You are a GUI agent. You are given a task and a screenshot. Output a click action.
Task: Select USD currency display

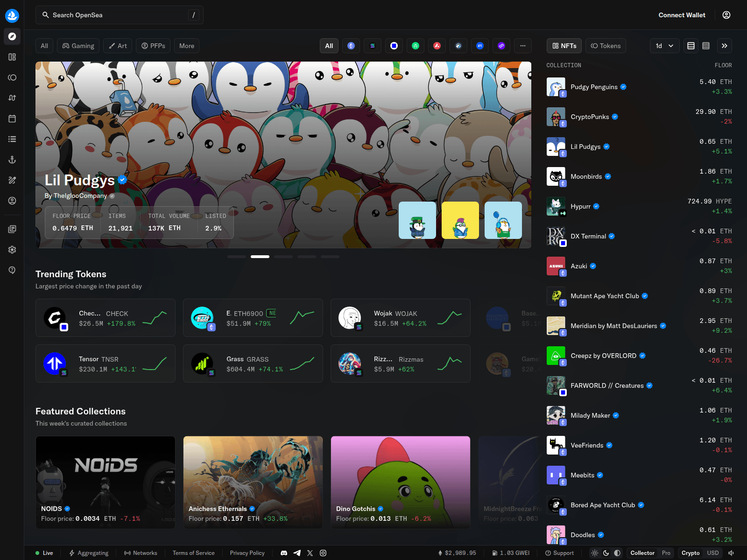pyautogui.click(x=713, y=553)
